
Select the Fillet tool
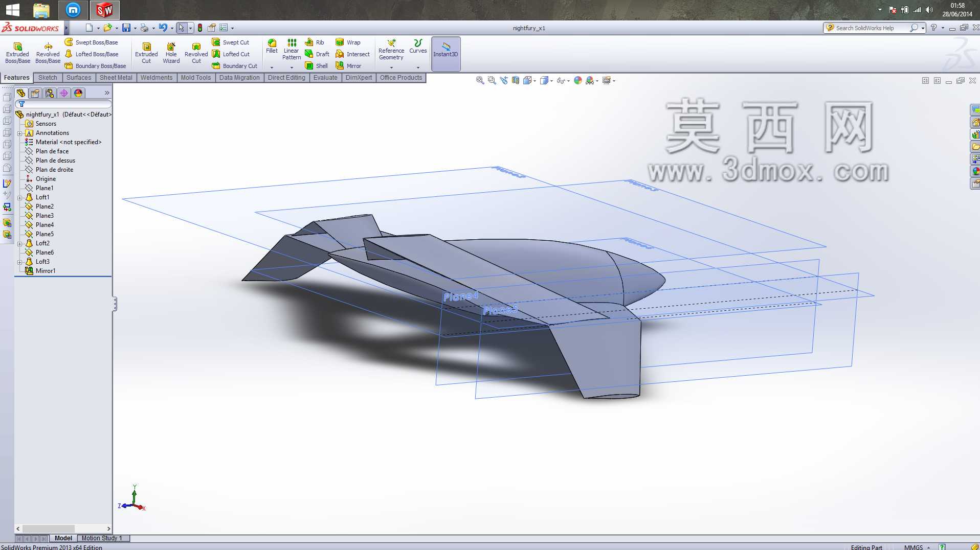[x=272, y=46]
